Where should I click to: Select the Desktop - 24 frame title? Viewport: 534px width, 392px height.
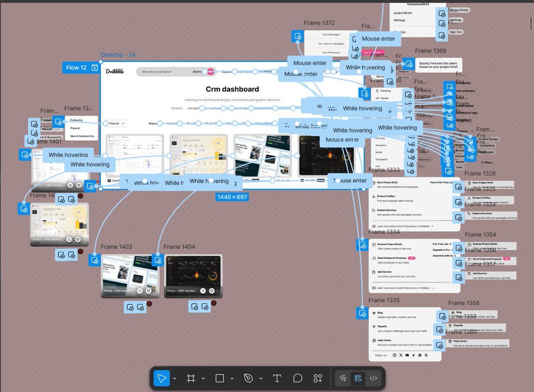coord(118,55)
